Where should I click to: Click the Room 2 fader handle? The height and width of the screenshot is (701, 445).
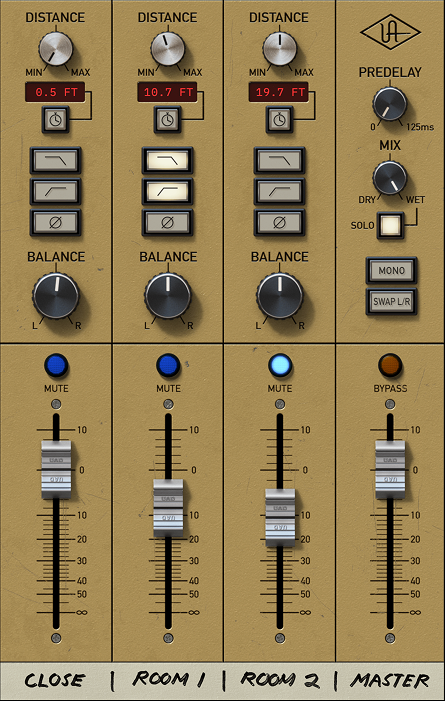pos(280,518)
